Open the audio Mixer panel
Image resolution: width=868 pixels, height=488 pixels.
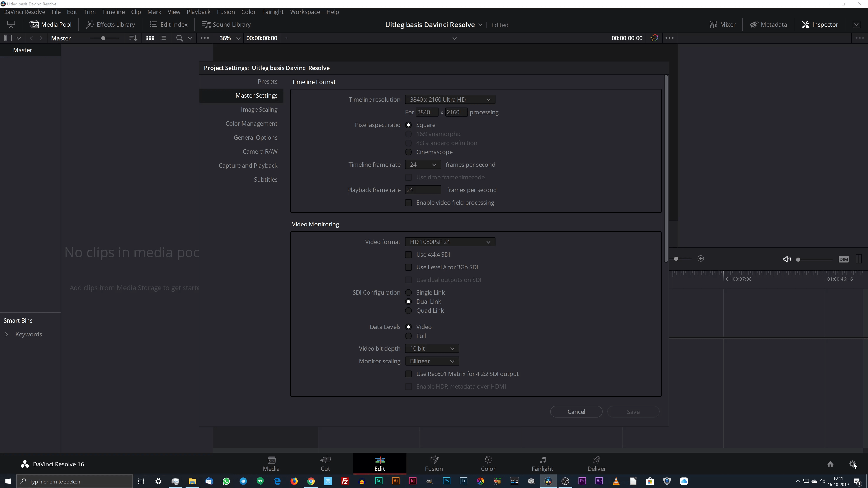point(722,25)
